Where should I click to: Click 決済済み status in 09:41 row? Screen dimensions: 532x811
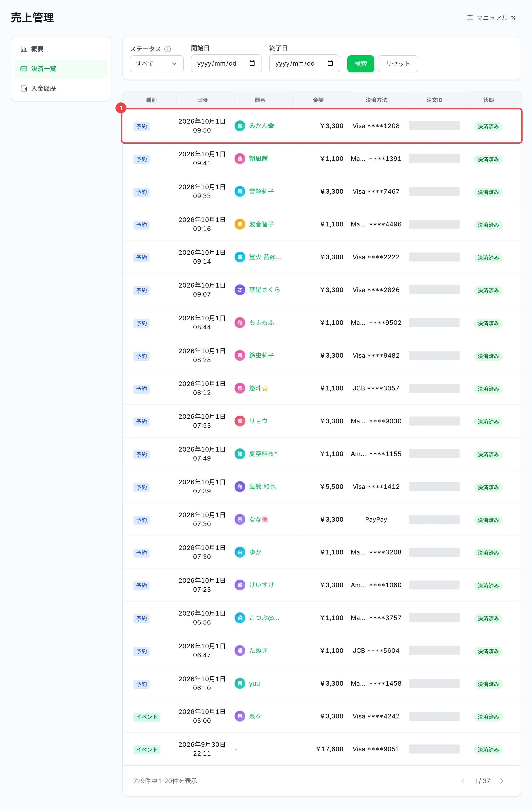coord(488,160)
